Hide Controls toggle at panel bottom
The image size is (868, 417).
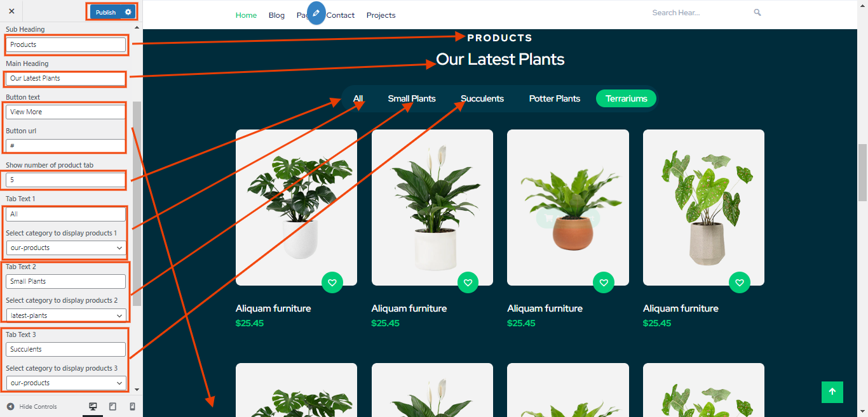click(x=32, y=407)
